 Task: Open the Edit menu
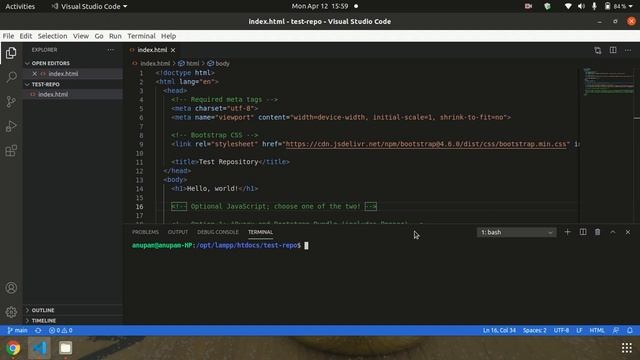26,36
